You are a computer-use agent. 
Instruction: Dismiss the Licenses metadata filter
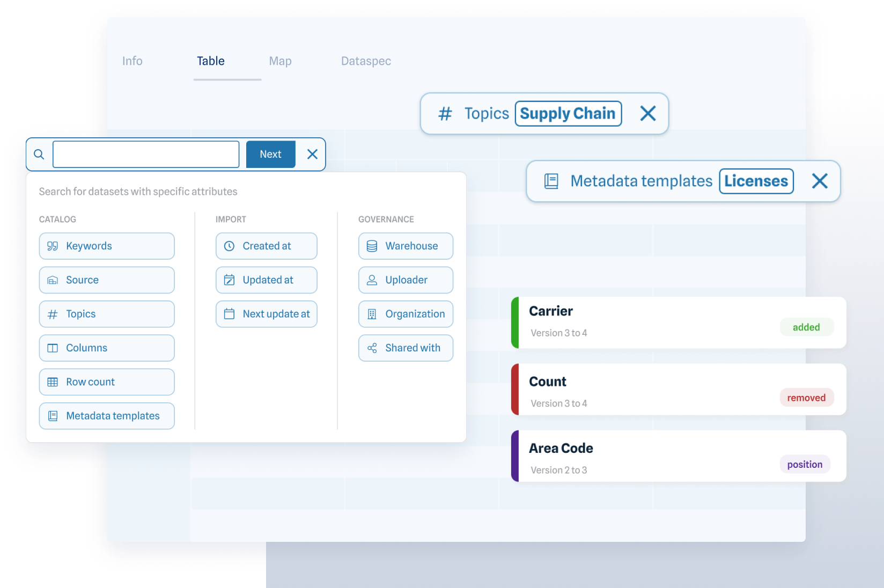coord(820,181)
